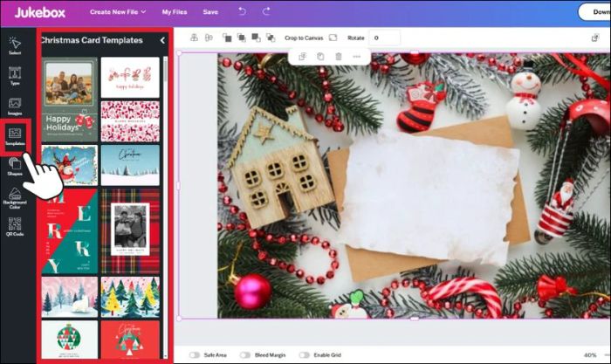Open My Files
This screenshot has width=611, height=364.
click(175, 11)
